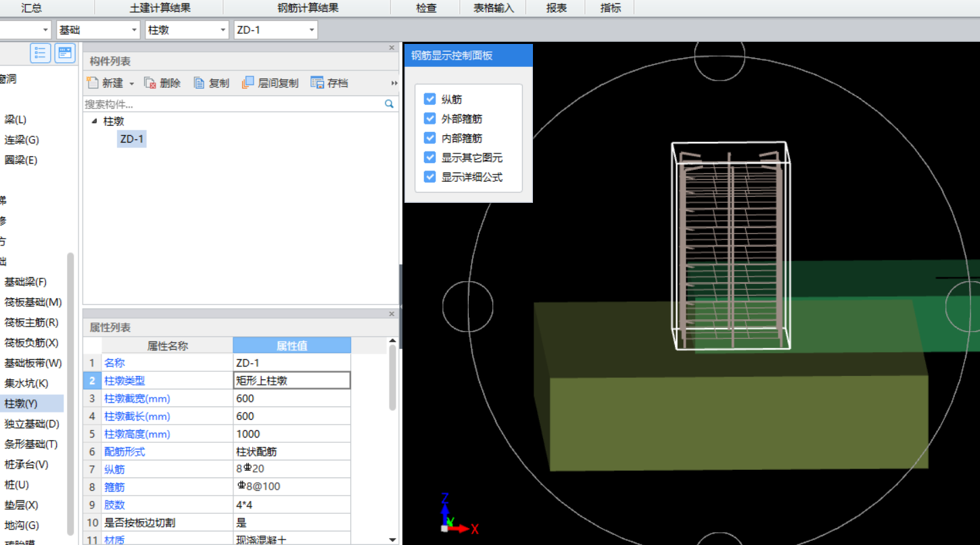Image resolution: width=980 pixels, height=545 pixels.
Task: Click 配筋形式 value 柱状配筋
Action: pyautogui.click(x=292, y=452)
